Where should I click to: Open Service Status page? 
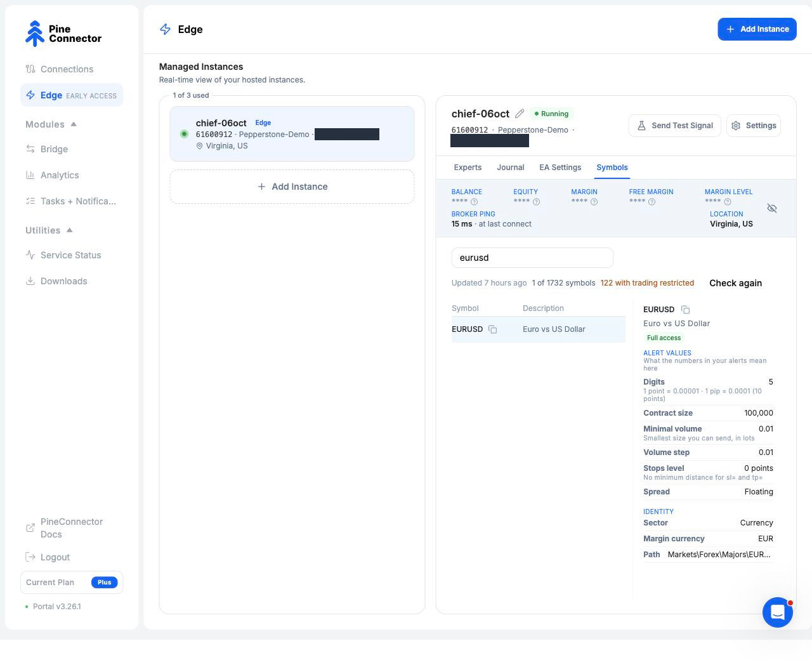(72, 255)
